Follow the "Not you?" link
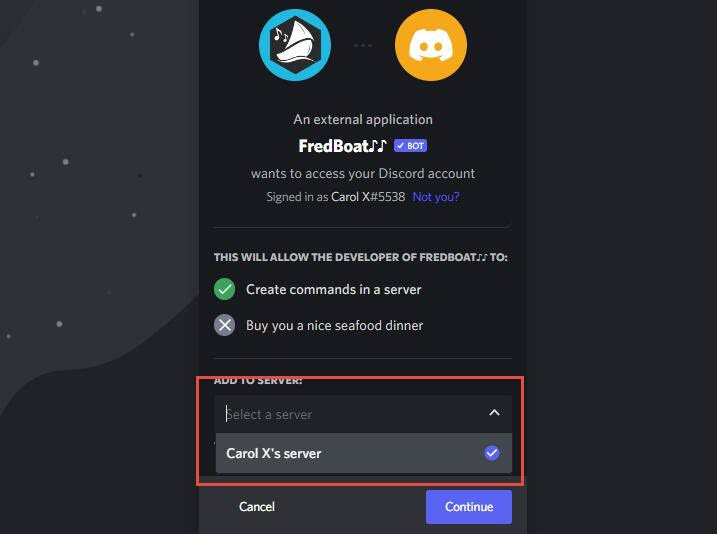Image resolution: width=717 pixels, height=534 pixels. pos(436,197)
